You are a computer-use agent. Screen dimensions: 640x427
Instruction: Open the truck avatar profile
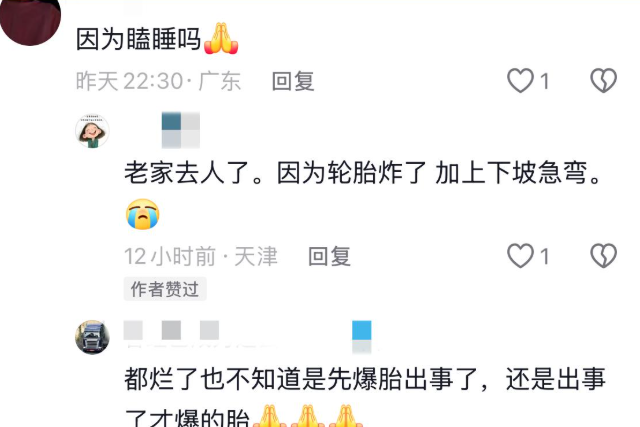tap(92, 337)
